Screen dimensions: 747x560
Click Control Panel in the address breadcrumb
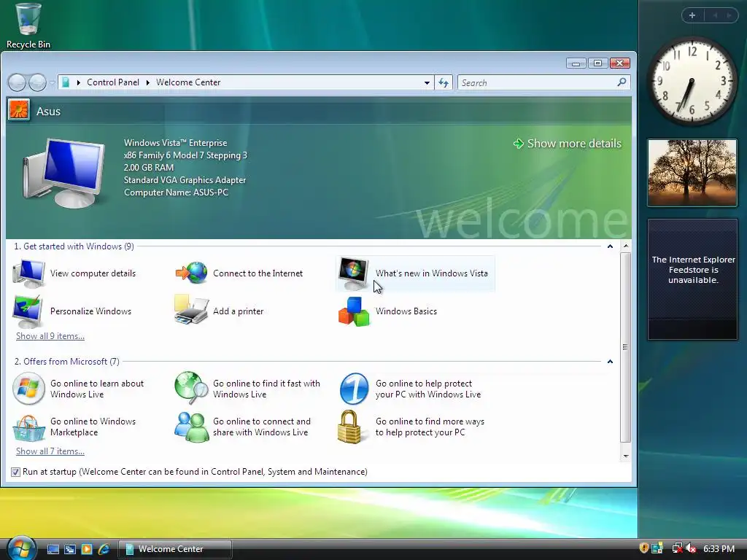[x=113, y=82]
